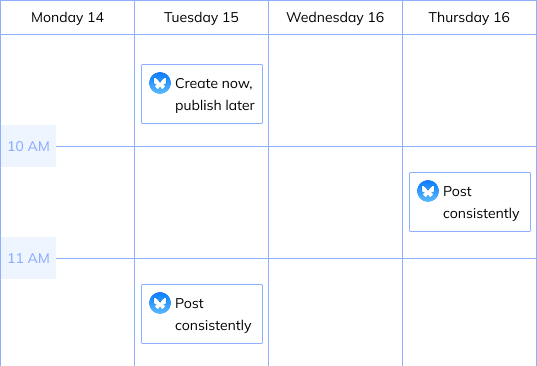This screenshot has width=537, height=366.
Task: Click empty Tuesday slot at 10 AM
Action: coord(201,202)
